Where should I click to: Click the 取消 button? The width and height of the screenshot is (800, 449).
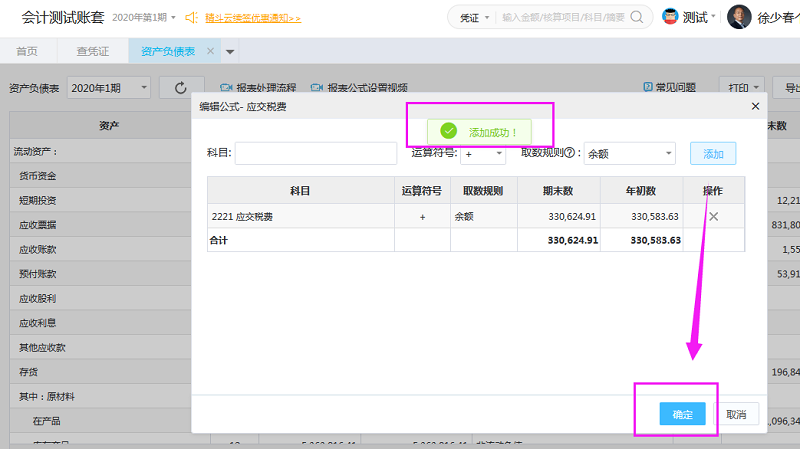pyautogui.click(x=736, y=414)
